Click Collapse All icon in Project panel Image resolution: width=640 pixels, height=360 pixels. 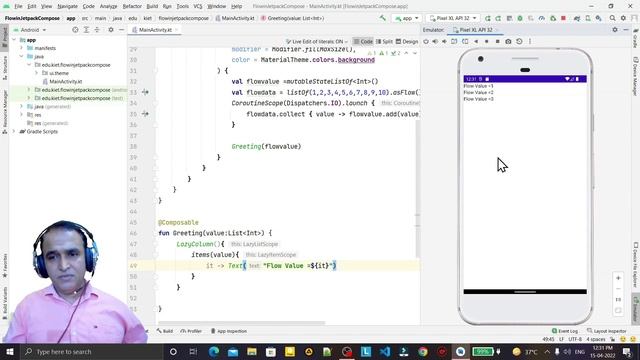(97, 30)
